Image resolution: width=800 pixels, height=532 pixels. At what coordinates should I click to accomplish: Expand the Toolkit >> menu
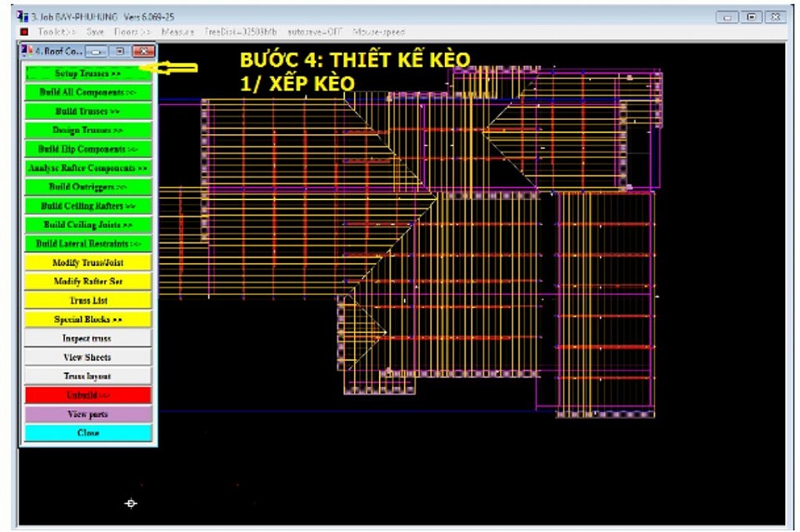(x=57, y=32)
